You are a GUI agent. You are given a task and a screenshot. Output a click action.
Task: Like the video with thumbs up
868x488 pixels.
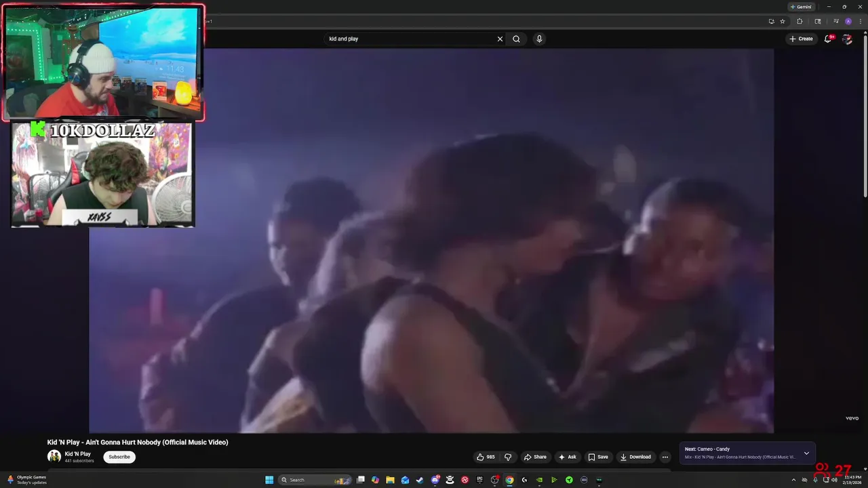[x=486, y=457]
